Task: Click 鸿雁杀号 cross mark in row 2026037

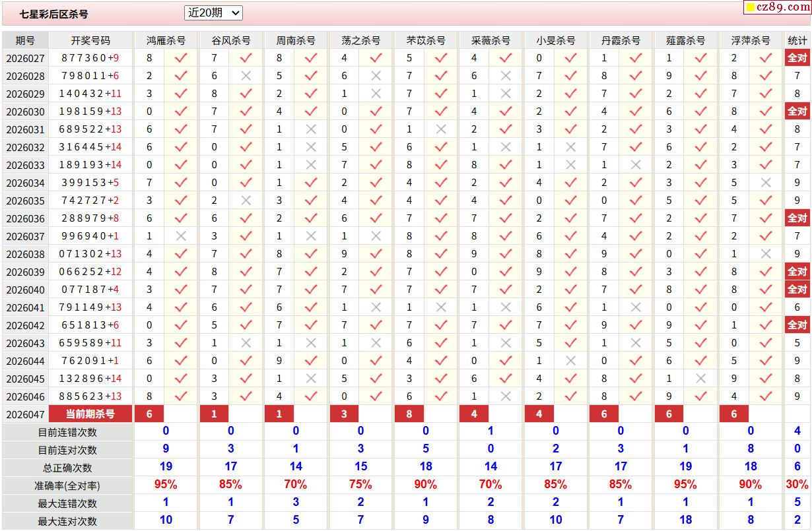Action: [181, 236]
